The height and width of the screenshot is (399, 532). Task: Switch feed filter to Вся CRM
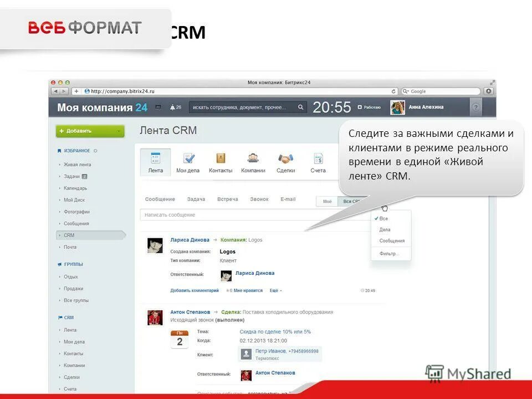[351, 202]
